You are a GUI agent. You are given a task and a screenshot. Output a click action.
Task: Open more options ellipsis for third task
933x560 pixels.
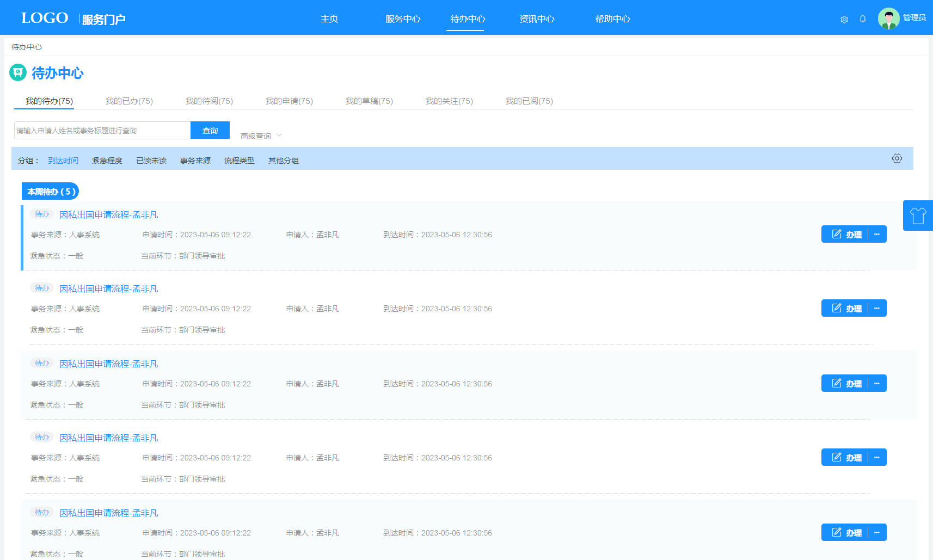point(877,384)
